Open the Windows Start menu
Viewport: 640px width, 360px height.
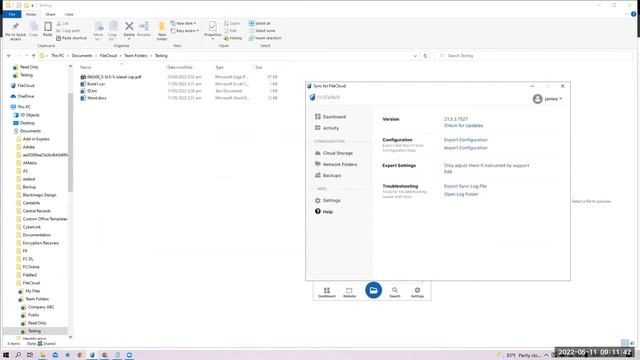(6, 355)
